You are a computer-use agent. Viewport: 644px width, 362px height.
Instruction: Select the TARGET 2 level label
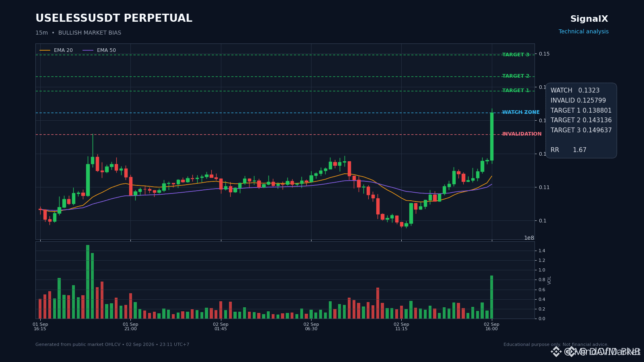click(x=516, y=76)
